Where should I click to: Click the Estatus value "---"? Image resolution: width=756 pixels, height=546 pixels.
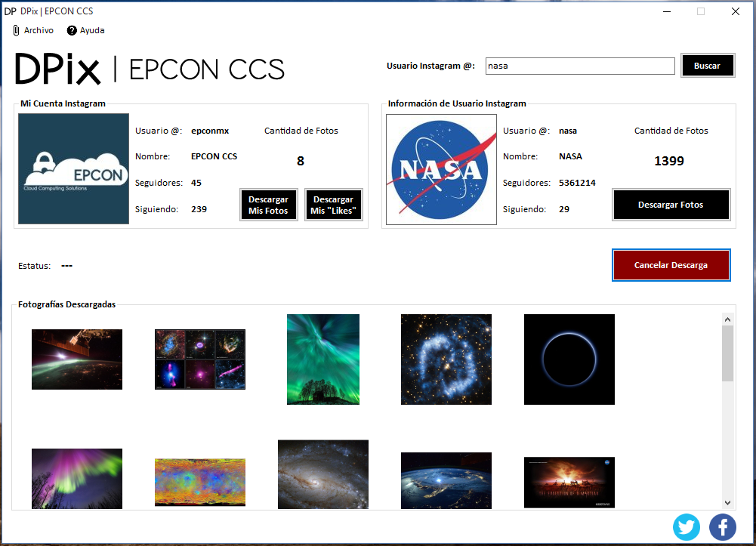click(x=66, y=266)
